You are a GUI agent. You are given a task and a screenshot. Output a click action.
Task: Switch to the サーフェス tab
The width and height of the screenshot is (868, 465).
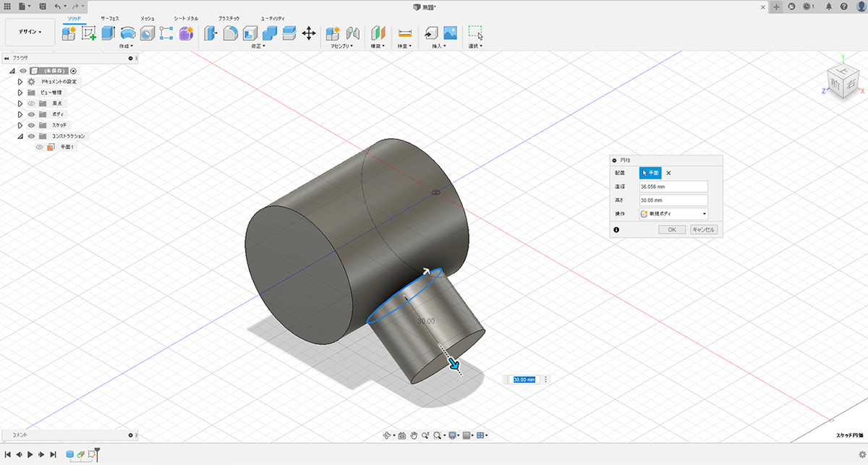tap(111, 17)
